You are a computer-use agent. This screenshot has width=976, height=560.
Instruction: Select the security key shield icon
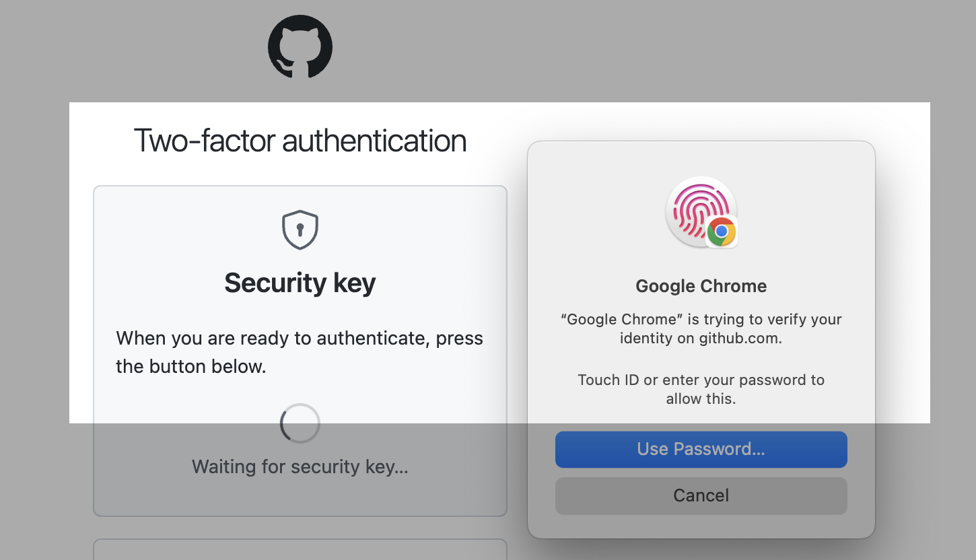[300, 228]
